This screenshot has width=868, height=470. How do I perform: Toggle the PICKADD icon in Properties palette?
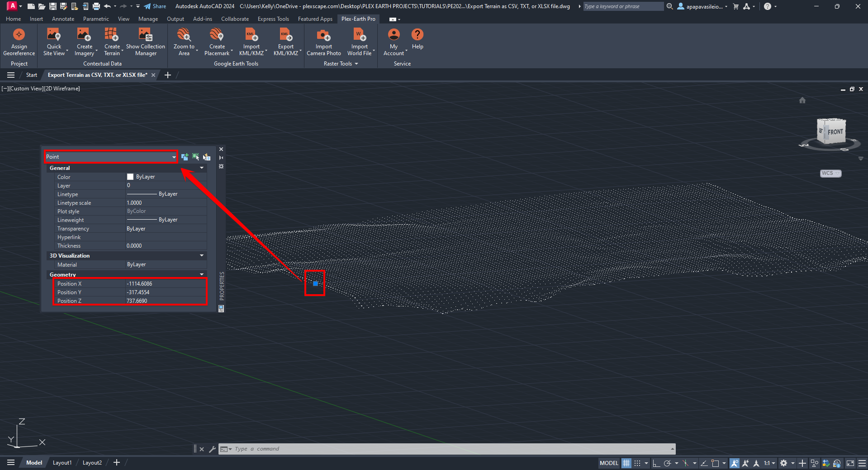pyautogui.click(x=185, y=157)
